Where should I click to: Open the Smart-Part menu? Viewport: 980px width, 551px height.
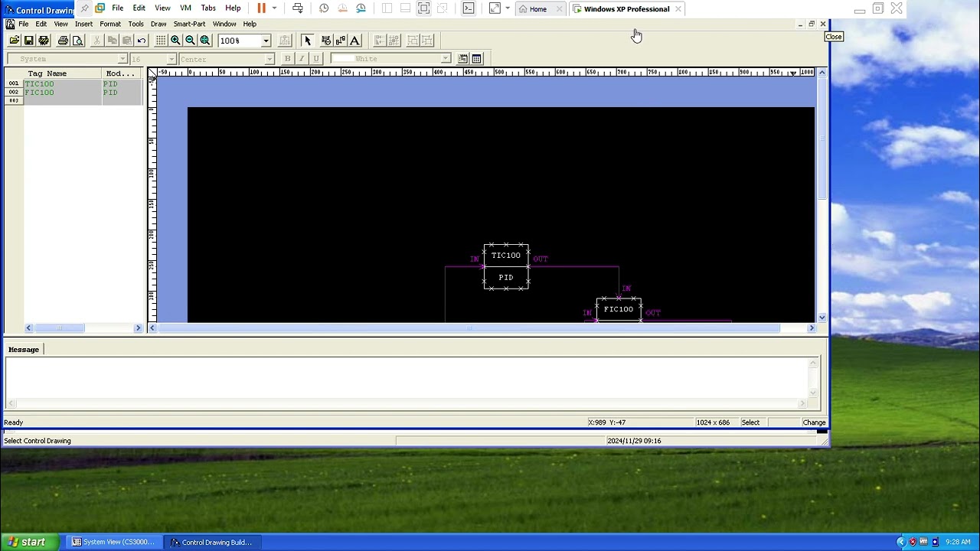point(189,24)
